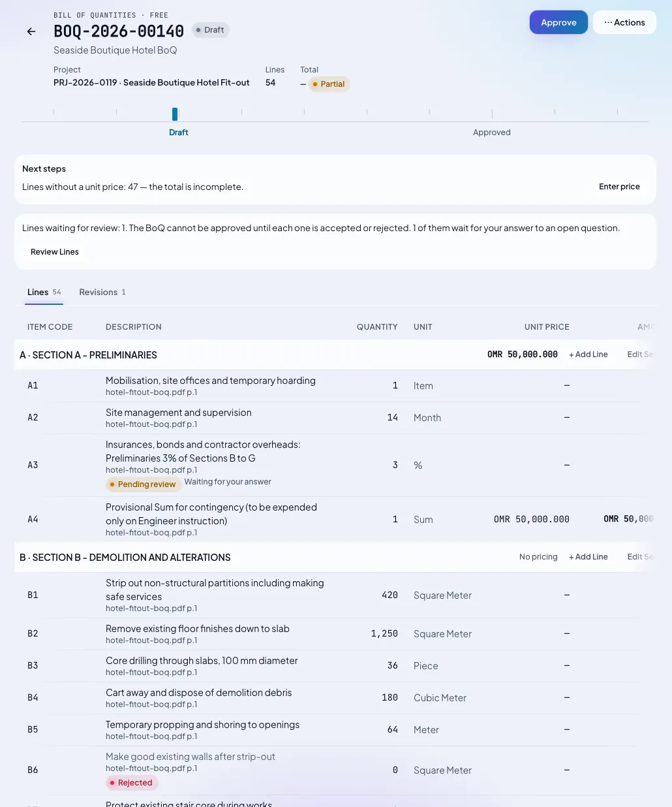672x807 pixels.
Task: Open line B6 Make good existing walls
Action: click(191, 757)
